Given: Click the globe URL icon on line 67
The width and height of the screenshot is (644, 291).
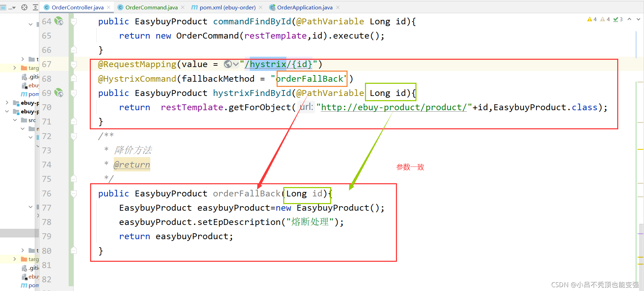Looking at the screenshot, I should click(x=228, y=64).
